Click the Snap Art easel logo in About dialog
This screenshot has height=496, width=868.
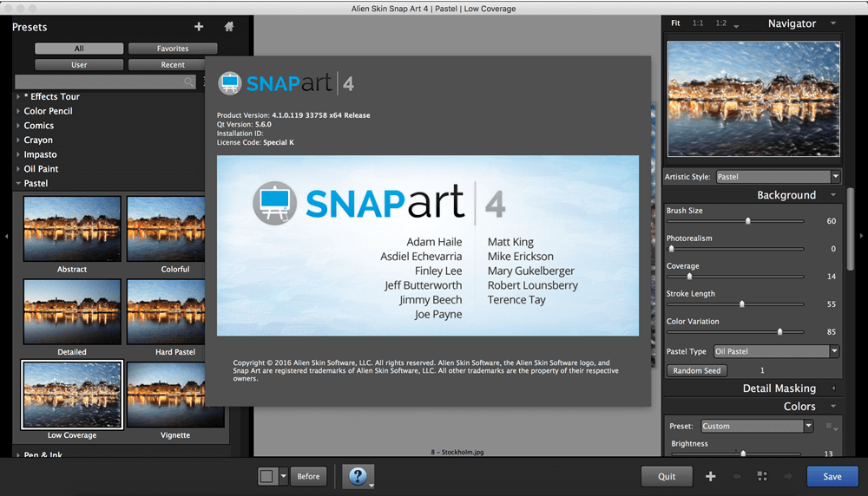[x=229, y=83]
